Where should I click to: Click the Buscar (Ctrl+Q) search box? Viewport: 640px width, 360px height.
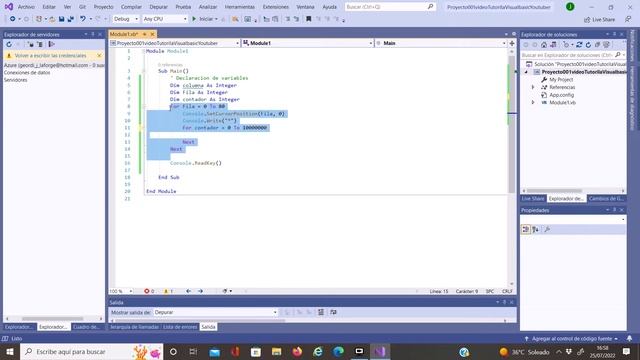point(390,7)
